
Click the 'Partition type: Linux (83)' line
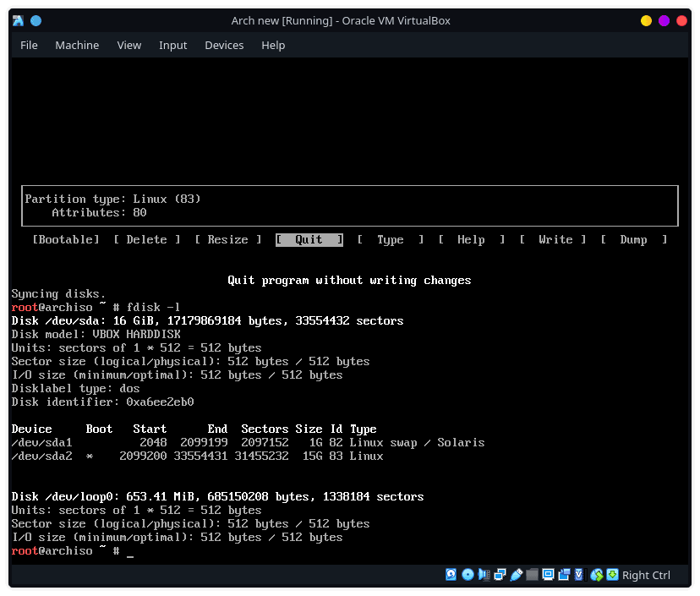[x=113, y=200]
